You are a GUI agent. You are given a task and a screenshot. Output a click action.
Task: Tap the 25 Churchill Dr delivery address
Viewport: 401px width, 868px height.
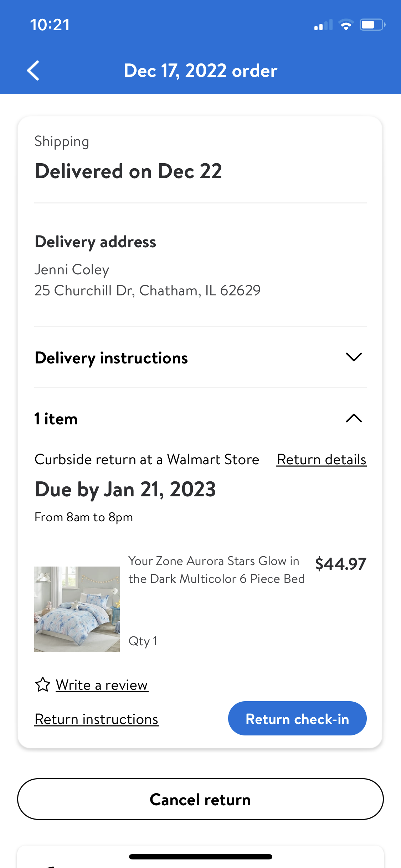(148, 290)
